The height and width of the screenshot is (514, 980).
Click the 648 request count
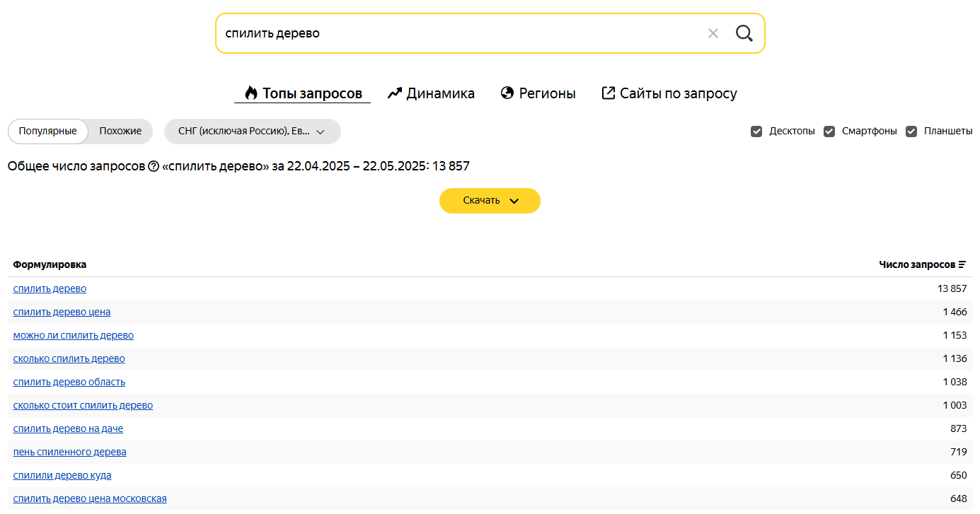tap(958, 498)
